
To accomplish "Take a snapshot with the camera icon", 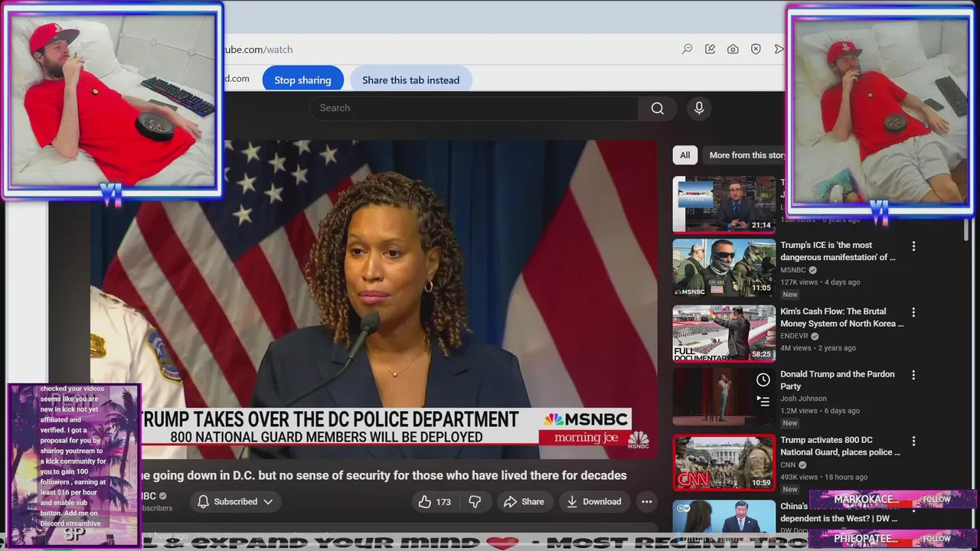I will pyautogui.click(x=733, y=49).
